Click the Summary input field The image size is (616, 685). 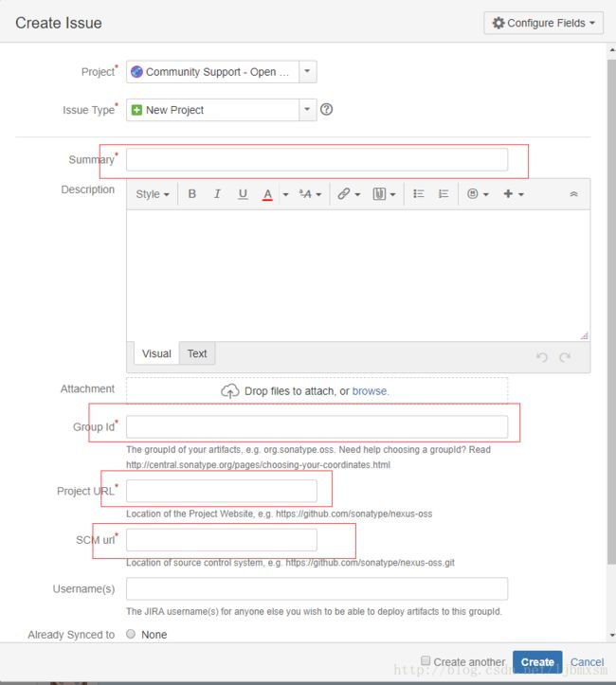[317, 160]
